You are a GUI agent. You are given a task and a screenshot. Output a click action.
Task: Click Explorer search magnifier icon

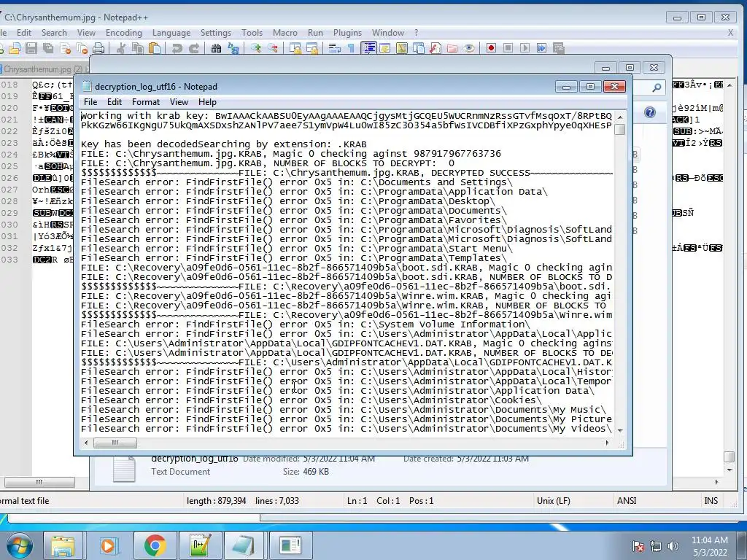pyautogui.click(x=657, y=87)
